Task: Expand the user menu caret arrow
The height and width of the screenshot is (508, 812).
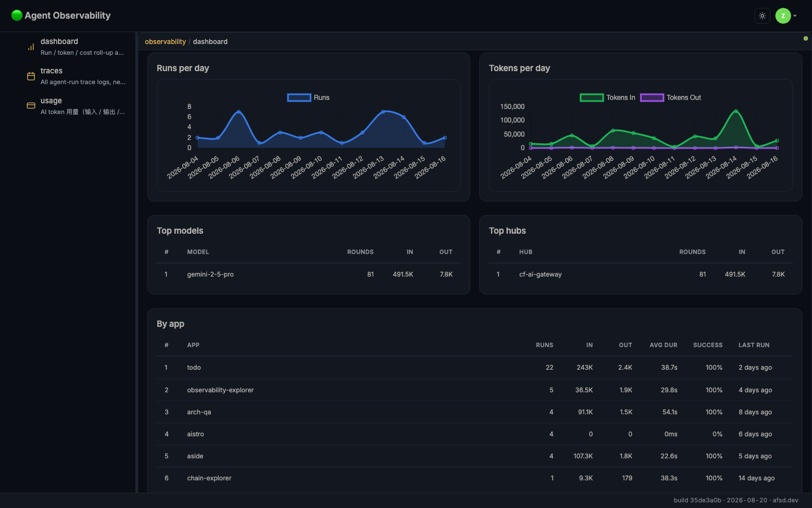Action: [795, 16]
